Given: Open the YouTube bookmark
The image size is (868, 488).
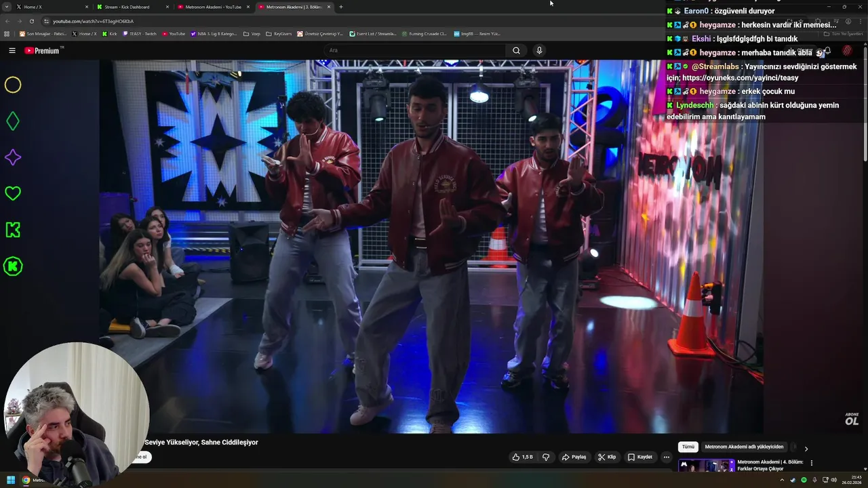Looking at the screenshot, I should [x=174, y=33].
